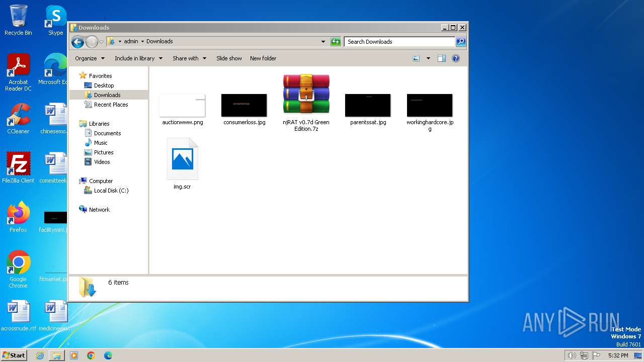Click the volume speaker tray icon
644x362 pixels.
(x=572, y=355)
